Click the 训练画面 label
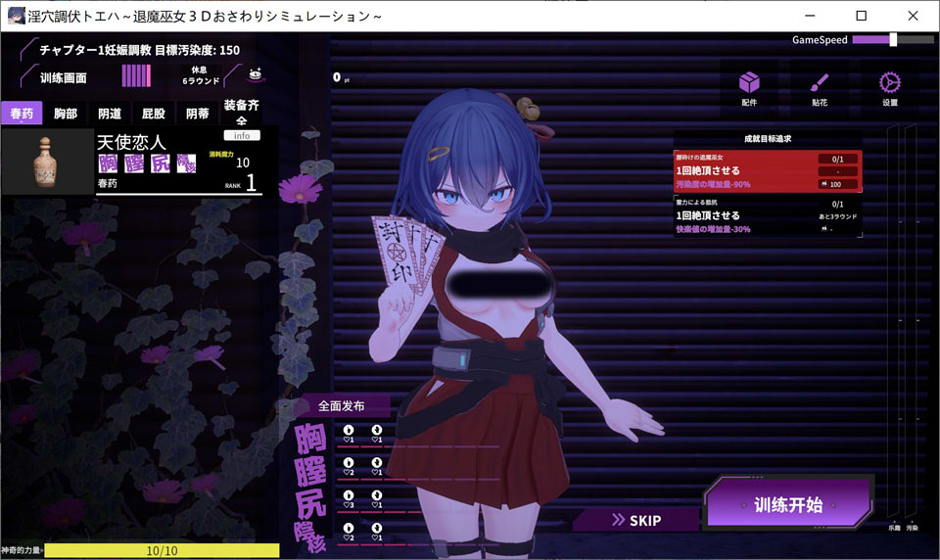 (63, 78)
